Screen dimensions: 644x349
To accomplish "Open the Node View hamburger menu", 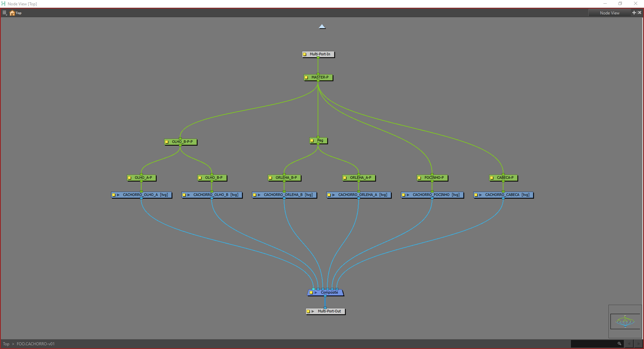I will tap(4, 13).
